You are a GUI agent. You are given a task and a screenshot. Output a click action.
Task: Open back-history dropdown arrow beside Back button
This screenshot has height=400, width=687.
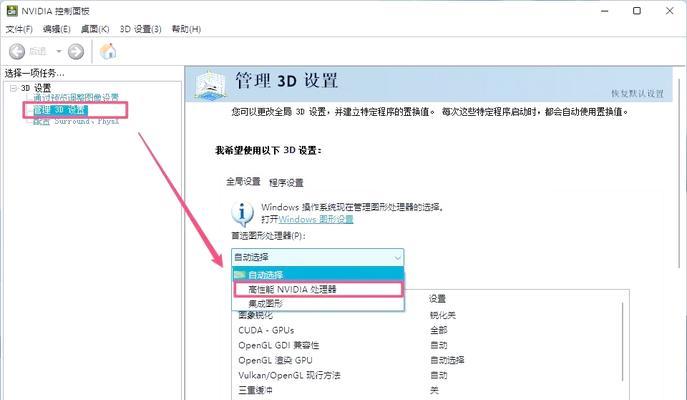click(59, 52)
